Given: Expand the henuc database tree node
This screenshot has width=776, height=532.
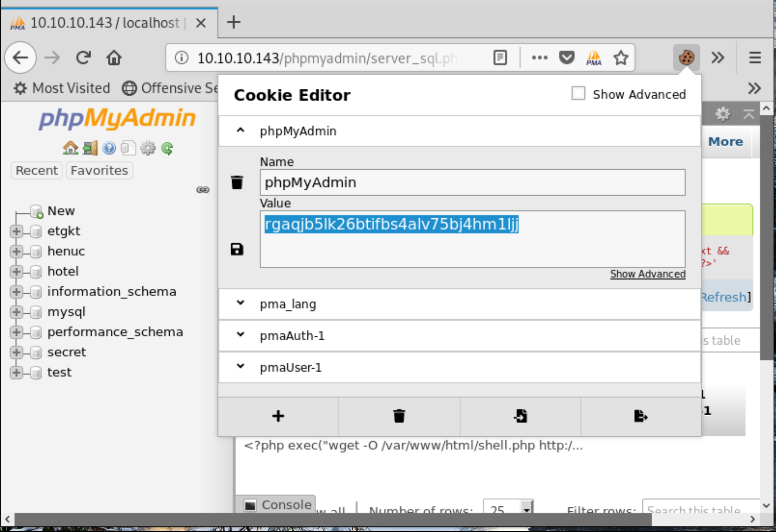Looking at the screenshot, I should click(16, 251).
